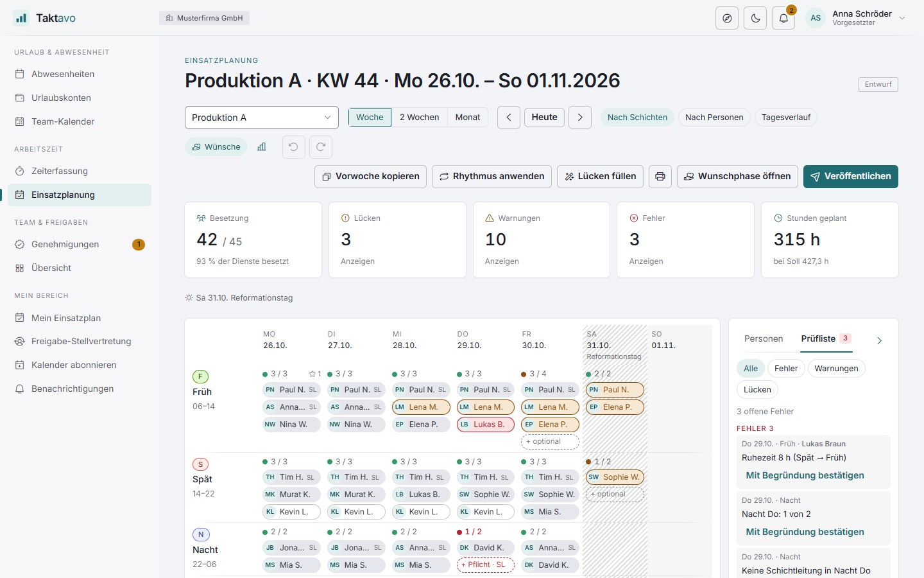The image size is (924, 578).
Task: Click the Spät shift S badge
Action: click(200, 464)
